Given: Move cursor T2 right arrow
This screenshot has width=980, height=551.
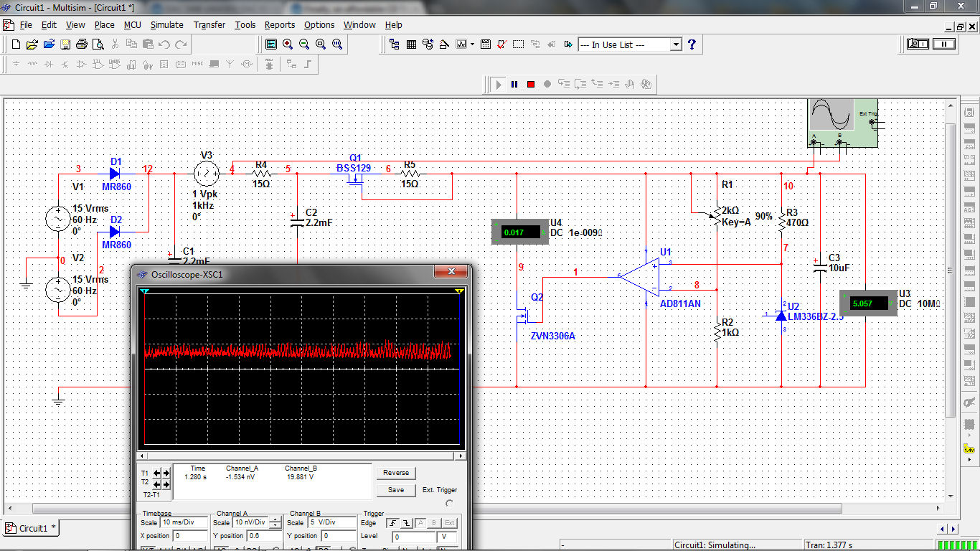Looking at the screenshot, I should click(166, 483).
